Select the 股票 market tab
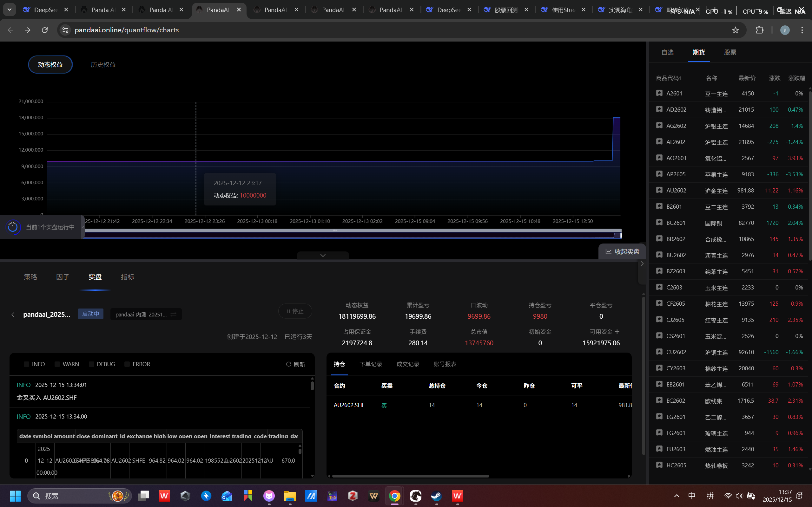Viewport: 812px width, 507px height. coord(730,52)
